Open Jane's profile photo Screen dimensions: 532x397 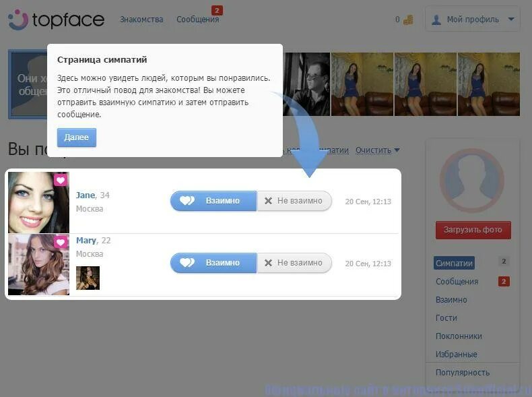[38, 202]
